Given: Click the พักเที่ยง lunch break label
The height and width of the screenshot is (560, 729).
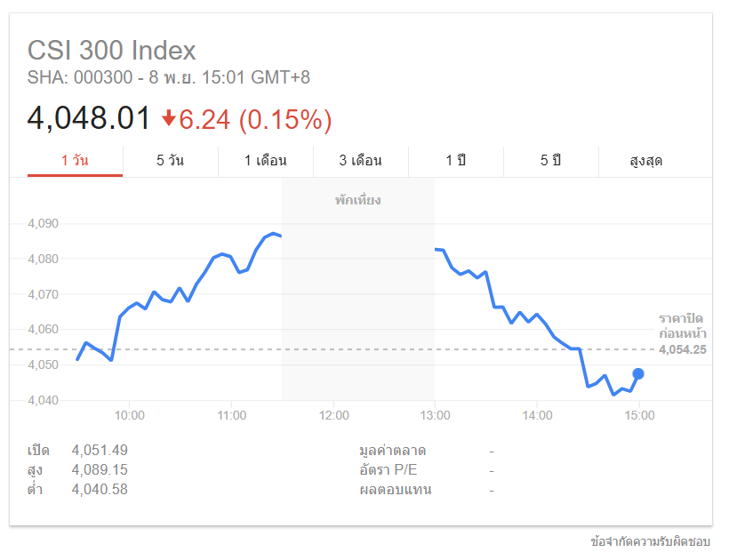Looking at the screenshot, I should [357, 201].
